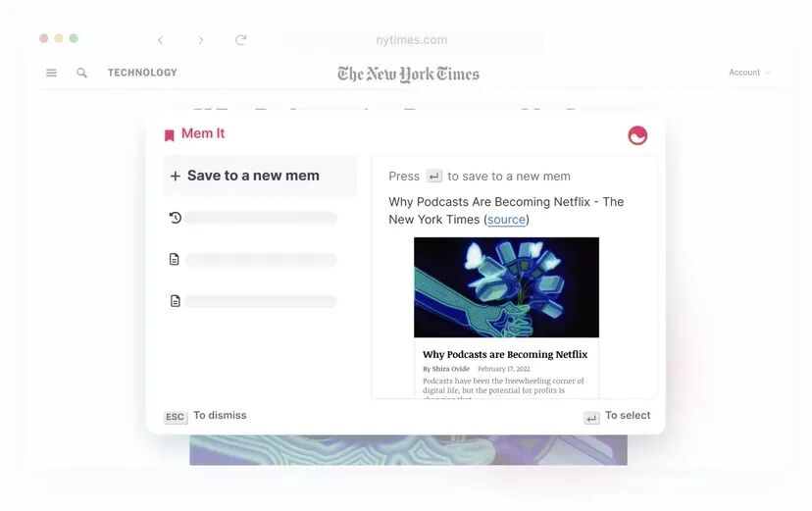Viewport: 812px width, 511px height.
Task: Expand the Account dropdown
Action: click(749, 73)
